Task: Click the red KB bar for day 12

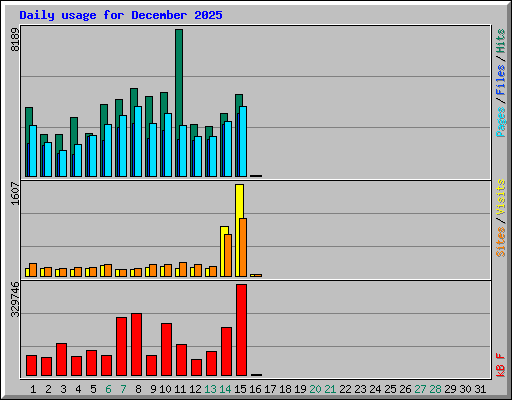Action: (196, 367)
